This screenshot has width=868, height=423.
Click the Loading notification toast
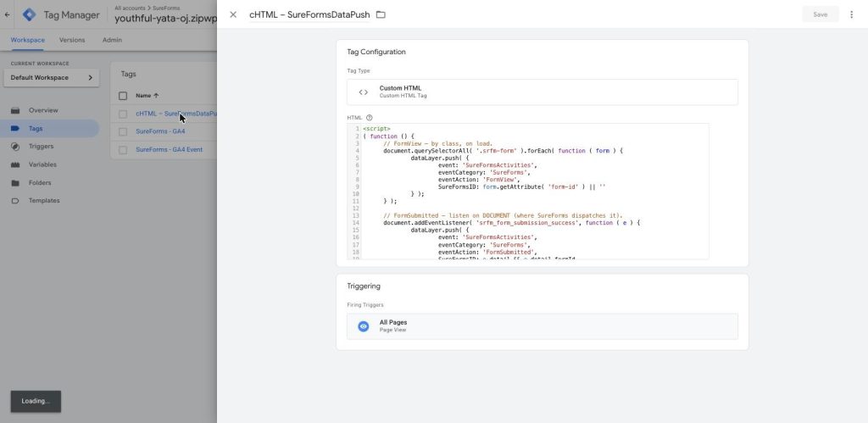[36, 402]
